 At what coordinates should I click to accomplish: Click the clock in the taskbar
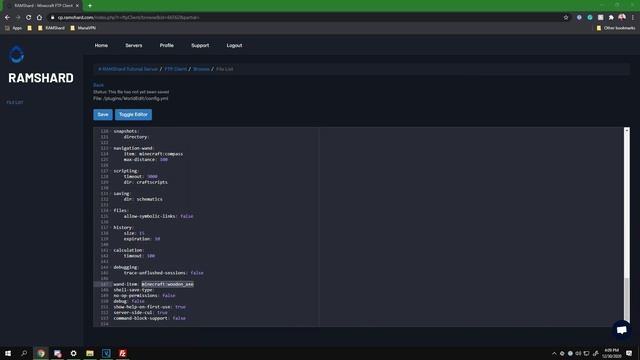[x=611, y=353]
